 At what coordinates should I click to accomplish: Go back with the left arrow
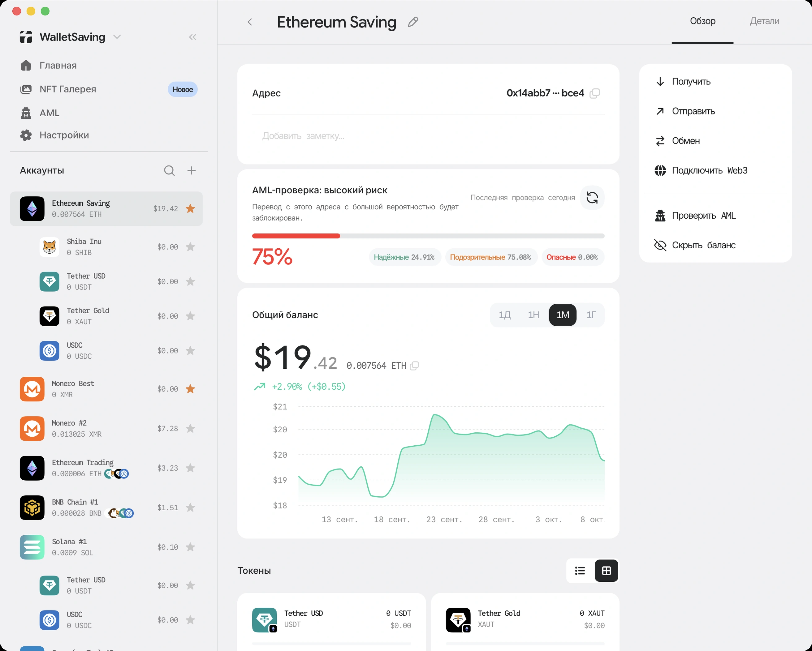(x=250, y=22)
